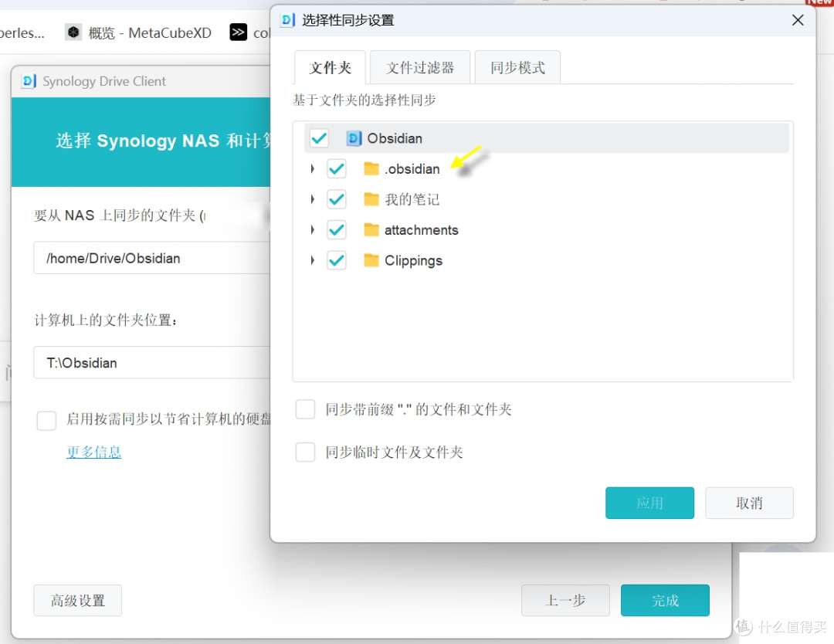Uncheck the attachments folder checkbox

[x=337, y=230]
